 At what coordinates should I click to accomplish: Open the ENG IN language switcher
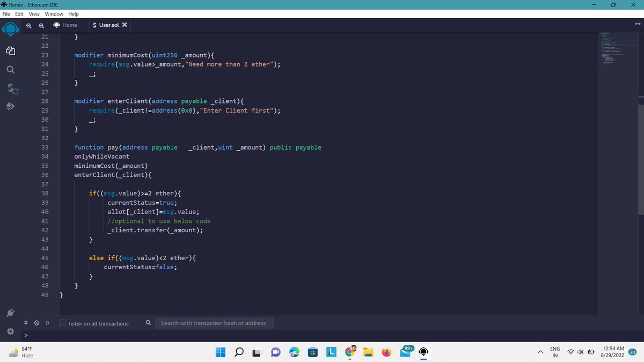click(555, 352)
